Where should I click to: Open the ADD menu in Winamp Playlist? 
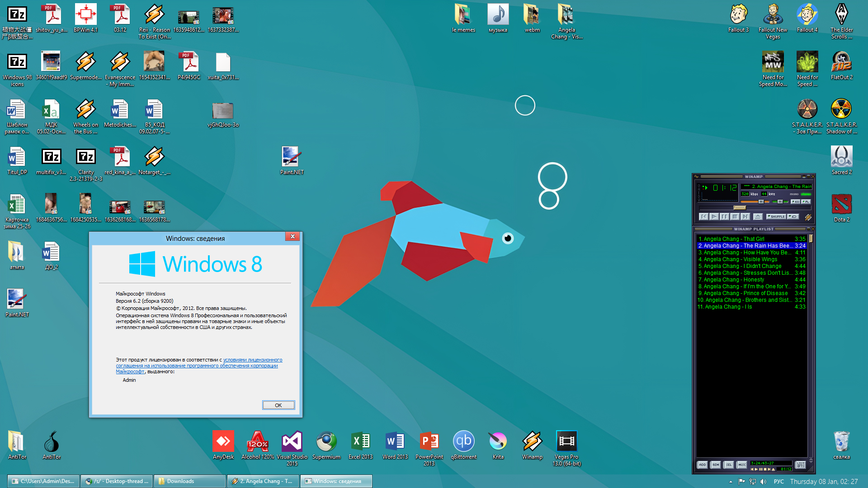[702, 465]
